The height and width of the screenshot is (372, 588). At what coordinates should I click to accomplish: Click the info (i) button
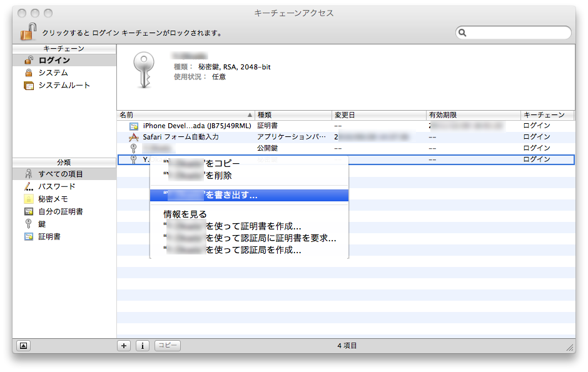point(143,346)
